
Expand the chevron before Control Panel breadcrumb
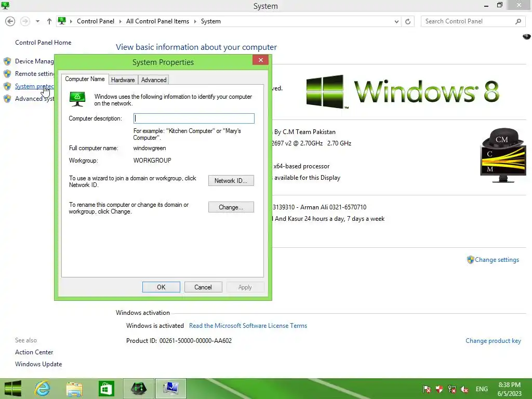71,21
